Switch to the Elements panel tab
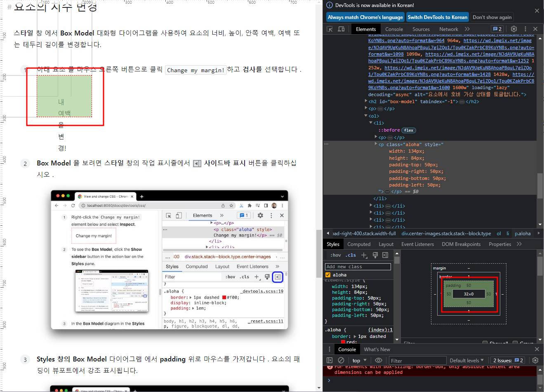The image size is (544, 392). 366,29
